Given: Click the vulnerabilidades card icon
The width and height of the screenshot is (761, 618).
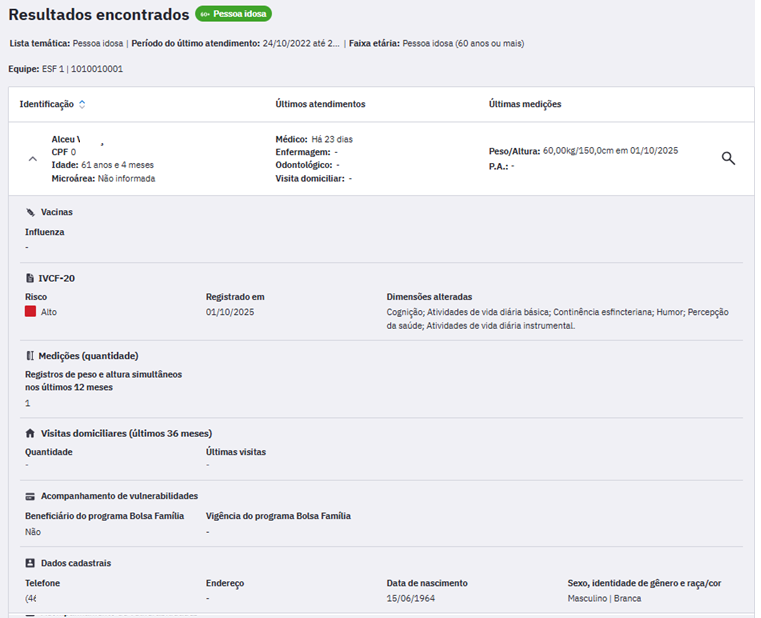Looking at the screenshot, I should [x=30, y=495].
